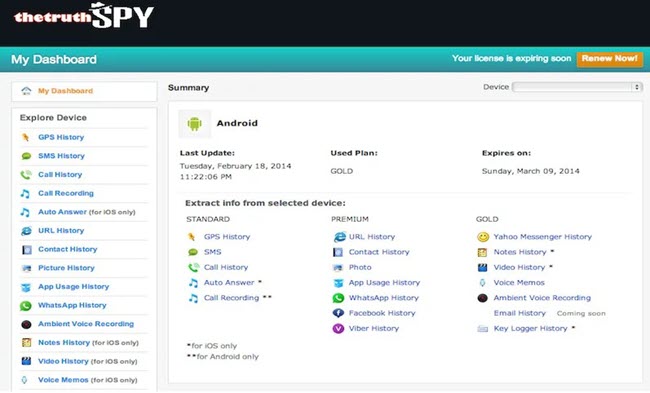Open Video History link in sidebar
The height and width of the screenshot is (393, 650).
[x=63, y=361]
